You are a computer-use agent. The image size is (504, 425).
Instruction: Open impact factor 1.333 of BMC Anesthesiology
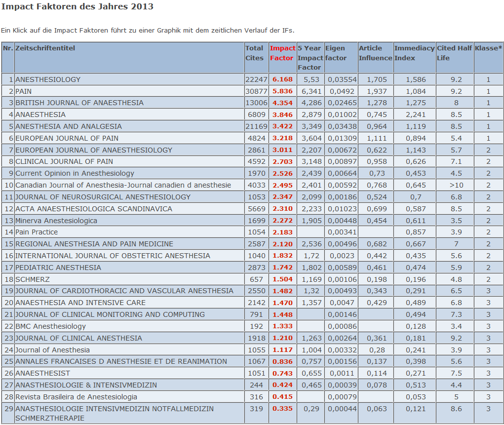click(282, 326)
